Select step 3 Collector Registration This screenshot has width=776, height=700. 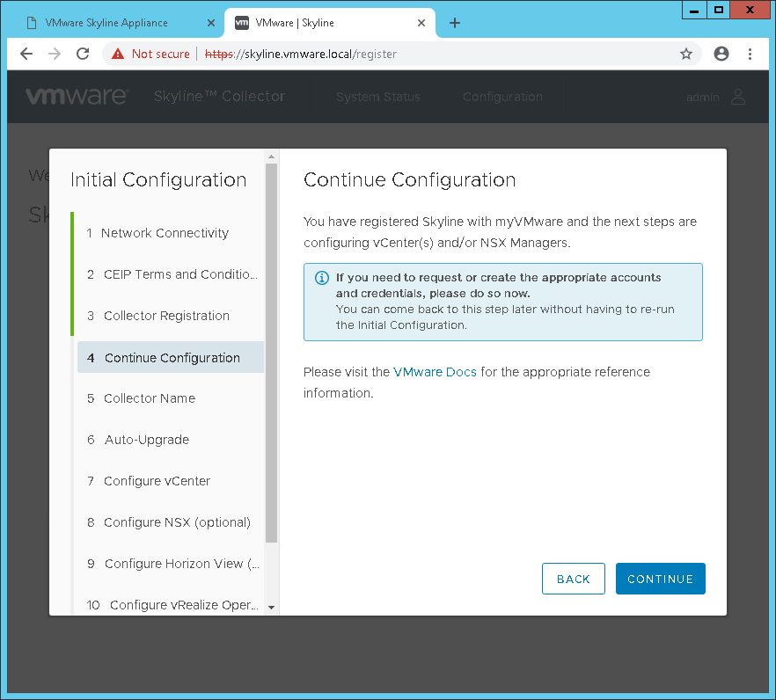[x=169, y=316]
